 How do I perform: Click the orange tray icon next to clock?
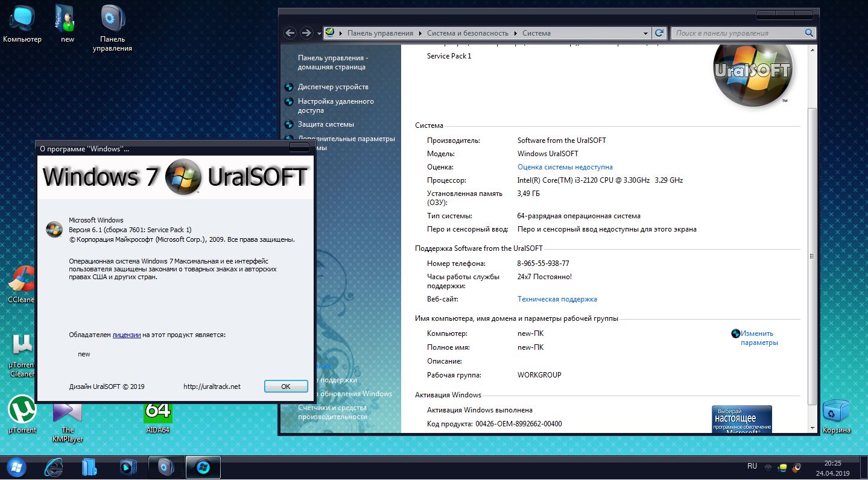pyautogui.click(x=797, y=467)
